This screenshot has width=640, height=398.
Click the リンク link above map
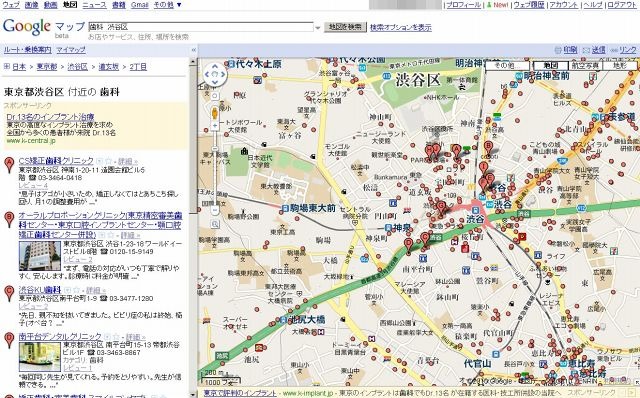coord(628,50)
